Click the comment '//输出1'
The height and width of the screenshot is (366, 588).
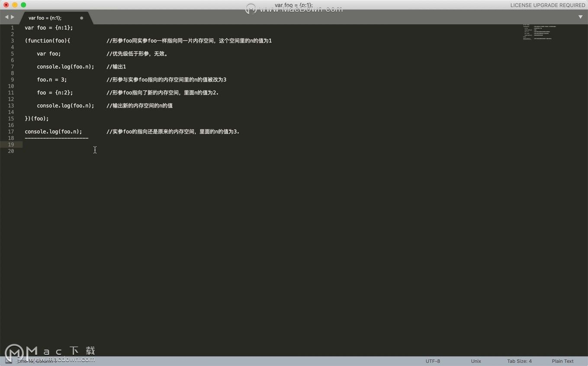coord(116,67)
